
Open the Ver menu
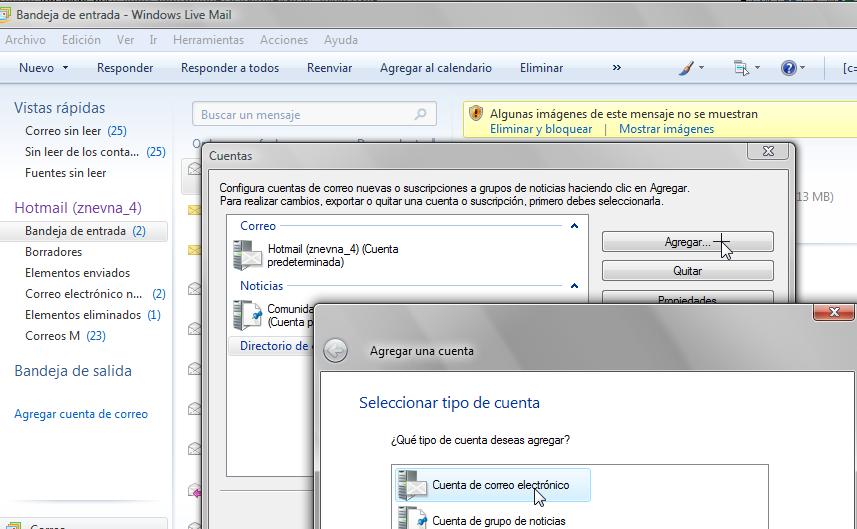pos(125,40)
